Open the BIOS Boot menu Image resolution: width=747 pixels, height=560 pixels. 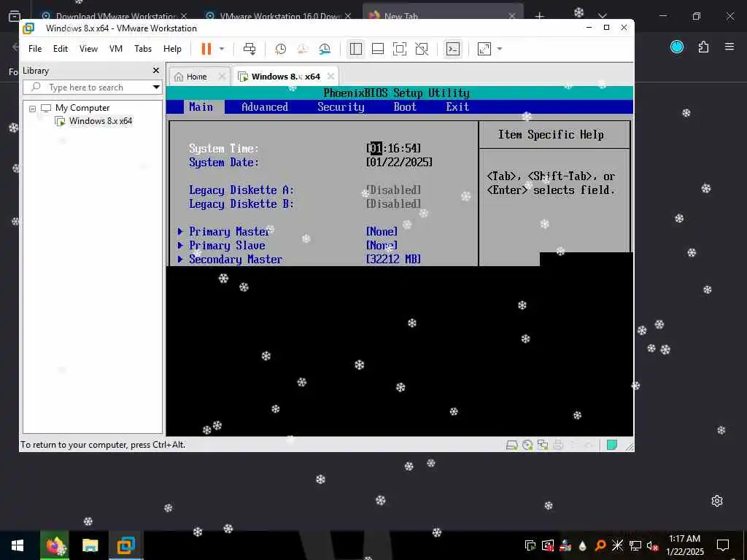(405, 106)
